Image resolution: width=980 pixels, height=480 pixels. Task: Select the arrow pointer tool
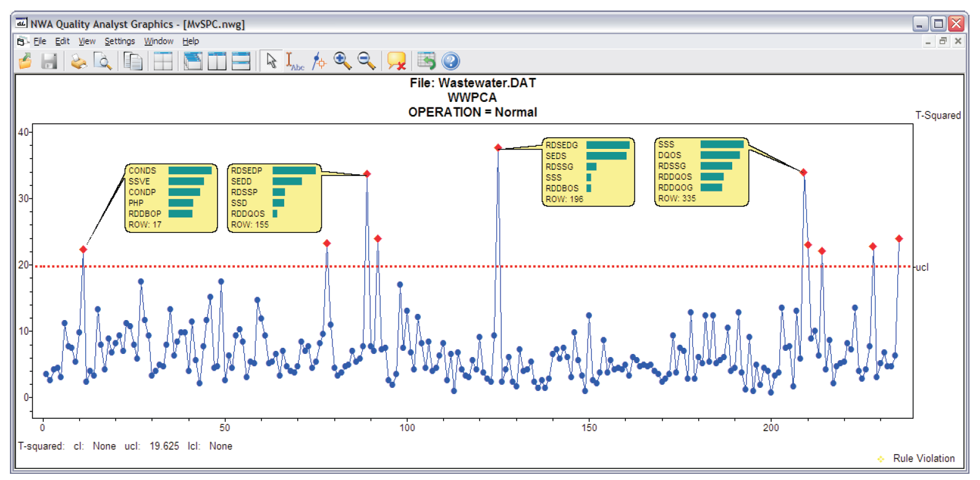271,61
